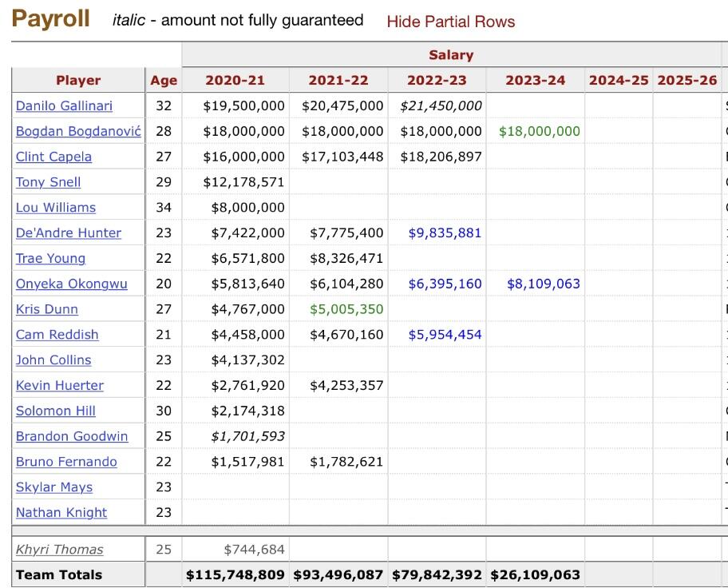The height and width of the screenshot is (588, 728).
Task: Open John Collins player link
Action: pos(53,360)
